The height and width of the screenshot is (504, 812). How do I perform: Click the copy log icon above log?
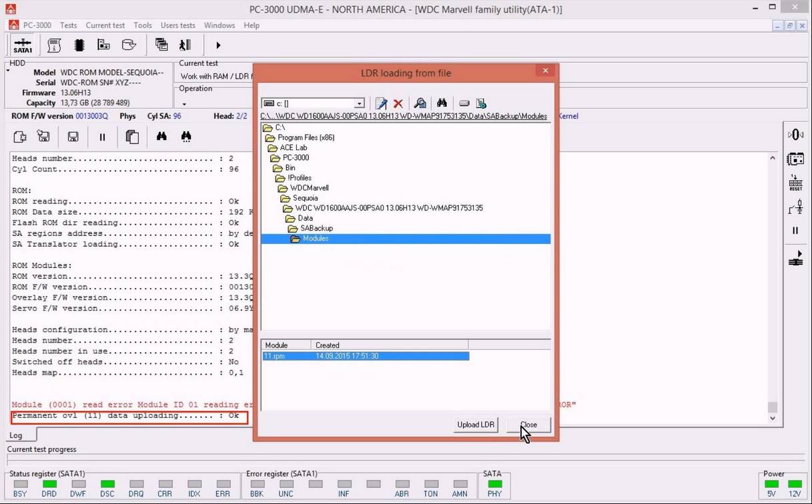(132, 137)
